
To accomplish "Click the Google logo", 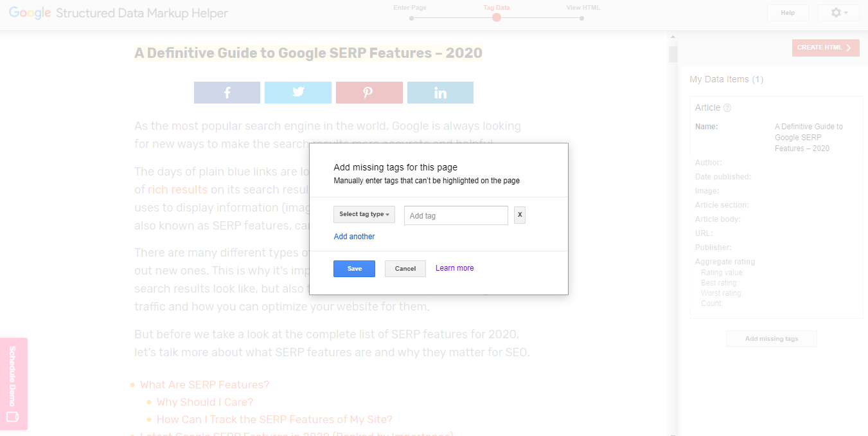I will coord(30,13).
